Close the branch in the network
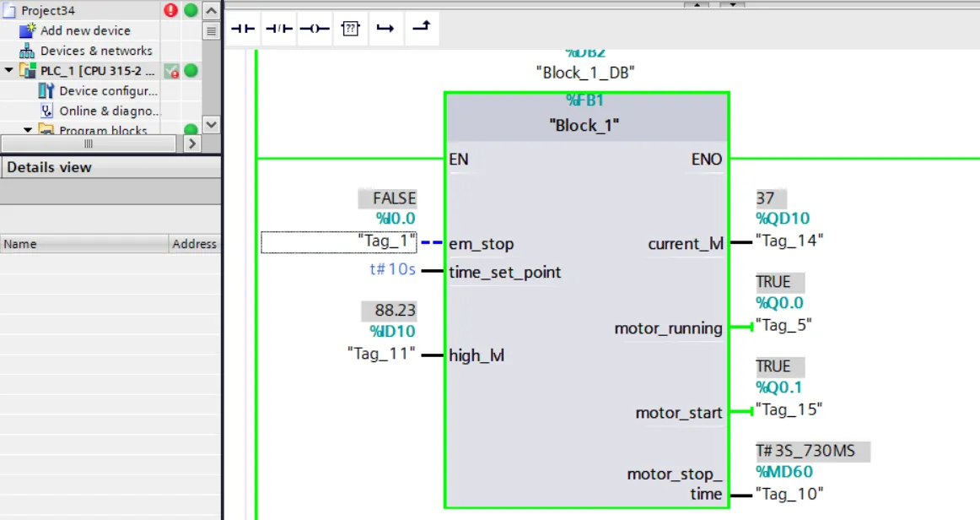Viewport: 980px width, 520px height. (x=422, y=29)
